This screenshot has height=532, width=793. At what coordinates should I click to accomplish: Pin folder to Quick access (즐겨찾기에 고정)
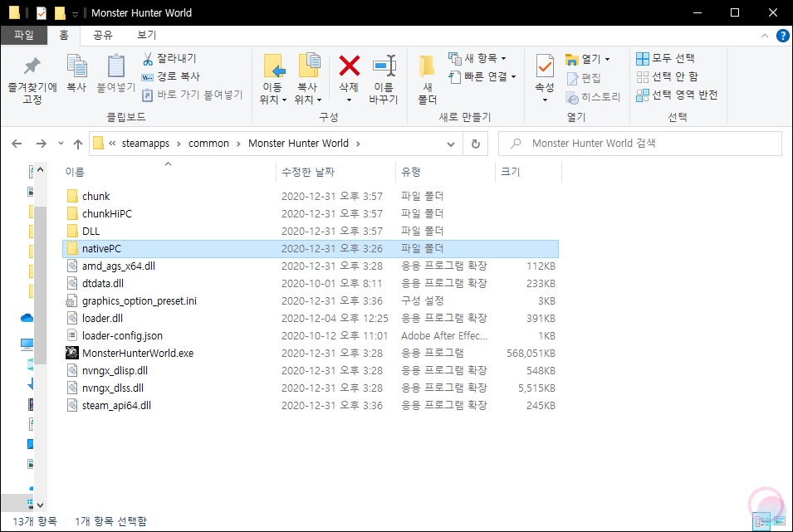coord(32,80)
